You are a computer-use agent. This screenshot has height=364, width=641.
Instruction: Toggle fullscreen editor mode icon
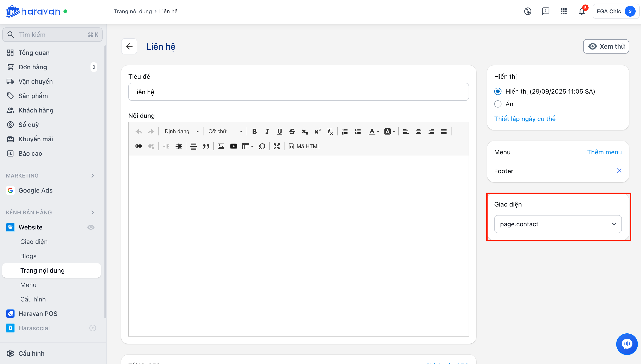(x=277, y=146)
